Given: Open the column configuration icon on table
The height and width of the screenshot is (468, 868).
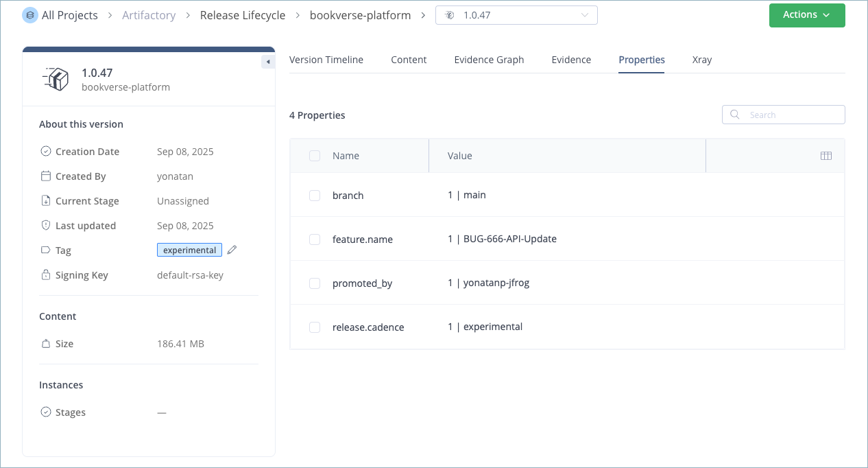Looking at the screenshot, I should (825, 156).
